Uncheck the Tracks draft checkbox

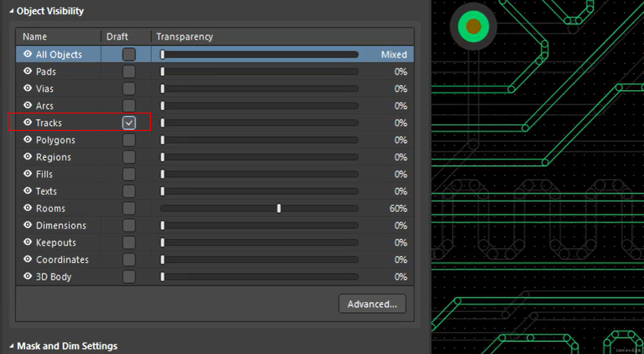pos(129,123)
